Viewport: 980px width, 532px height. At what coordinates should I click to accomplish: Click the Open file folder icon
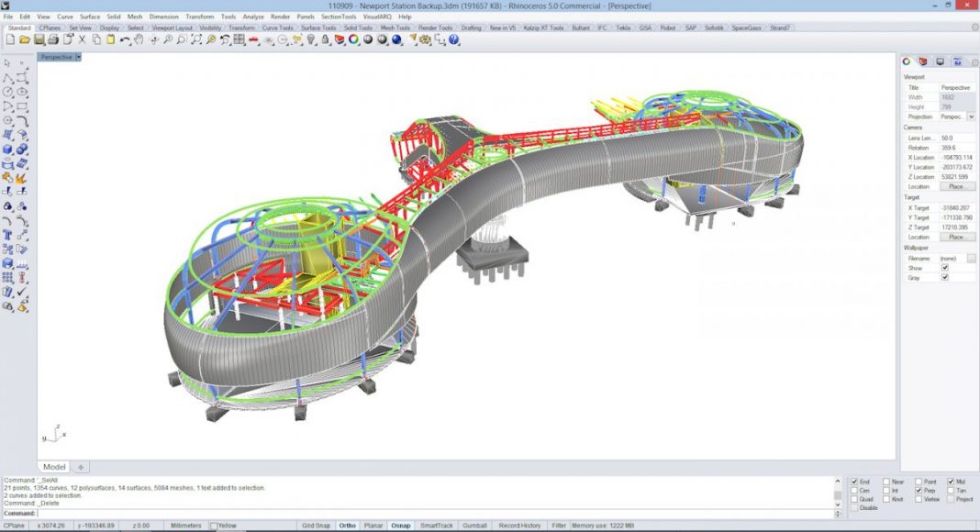click(25, 39)
